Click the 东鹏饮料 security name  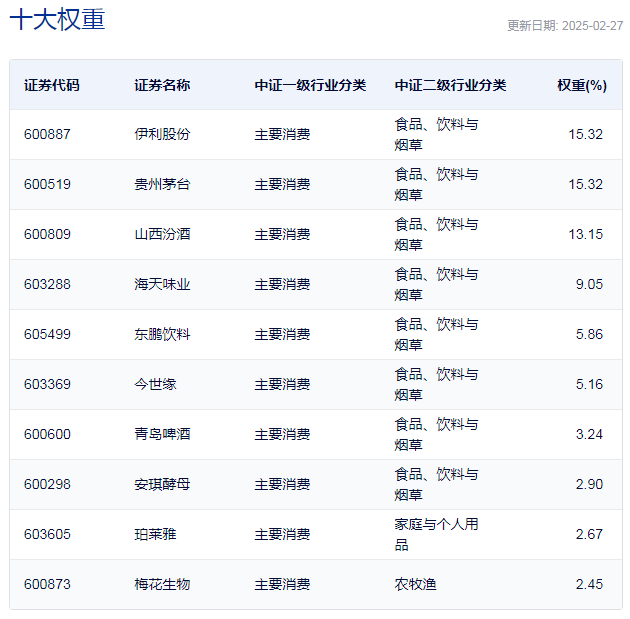tap(162, 334)
